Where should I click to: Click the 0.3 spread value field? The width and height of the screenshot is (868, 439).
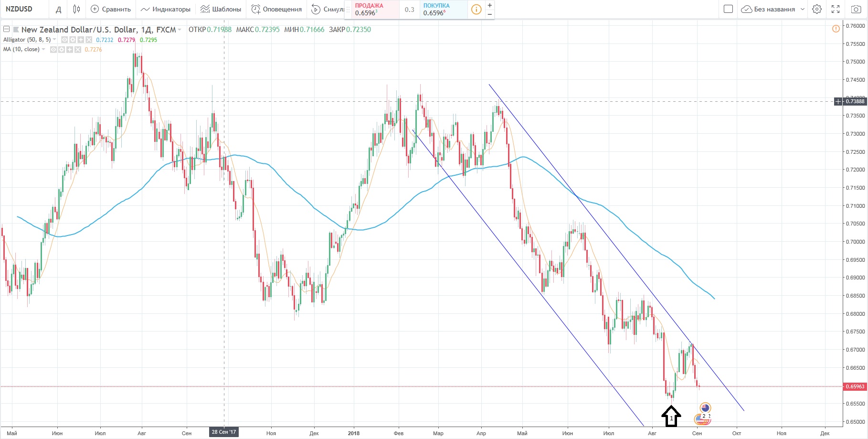(x=410, y=10)
